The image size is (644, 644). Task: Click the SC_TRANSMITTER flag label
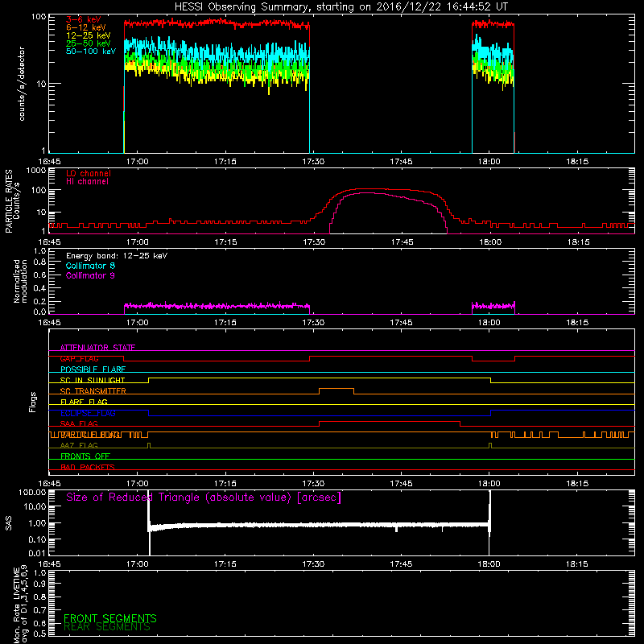(x=93, y=391)
